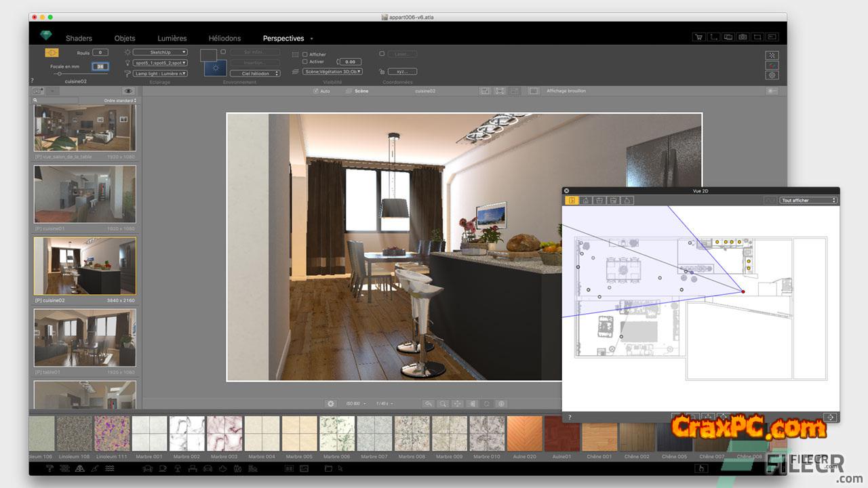Click the zoom magnifier icon below viewport
Screen dimensions: 868x488
pos(443,403)
